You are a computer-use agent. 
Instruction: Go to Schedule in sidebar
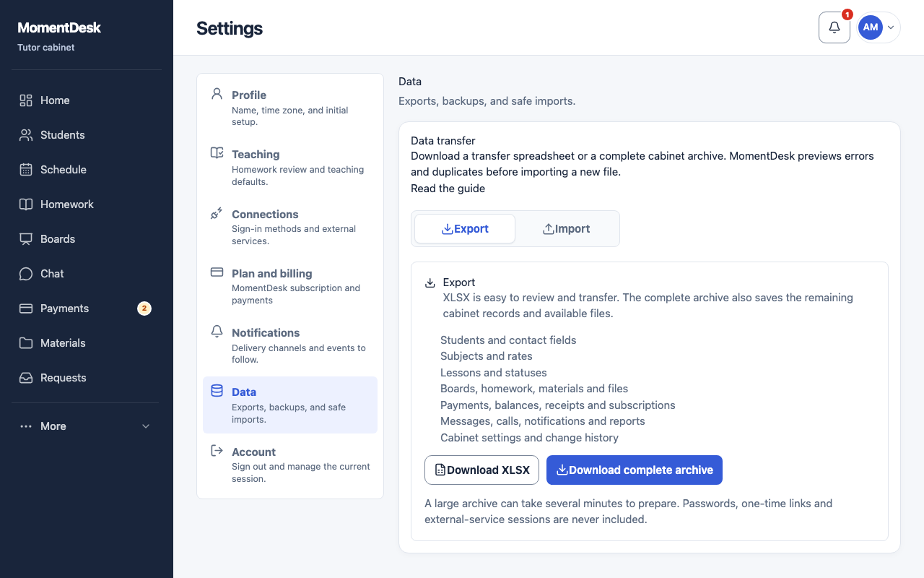(x=87, y=170)
